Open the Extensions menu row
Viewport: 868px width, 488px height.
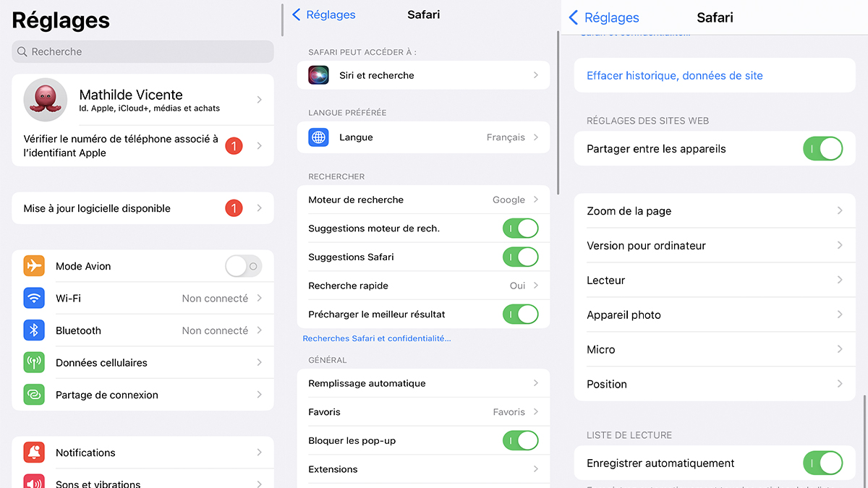point(423,469)
